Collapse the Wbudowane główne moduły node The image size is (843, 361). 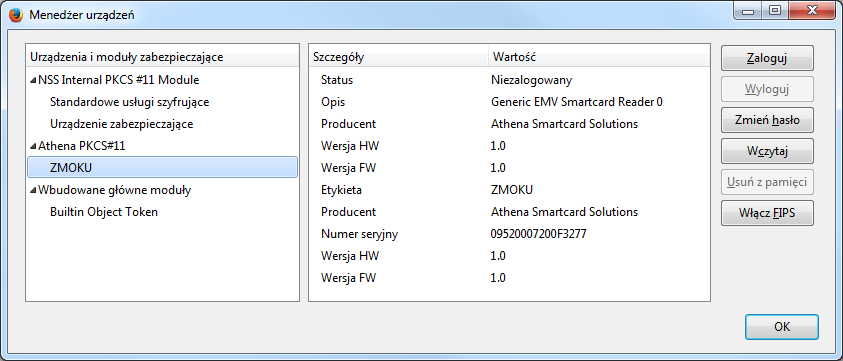[34, 190]
